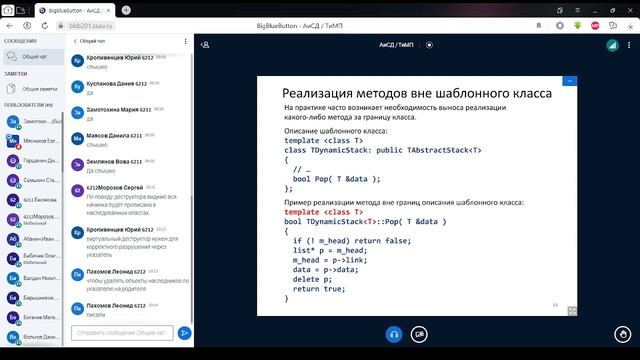Open user Заметоки in the users list
The height and width of the screenshot is (360, 640).
33,121
